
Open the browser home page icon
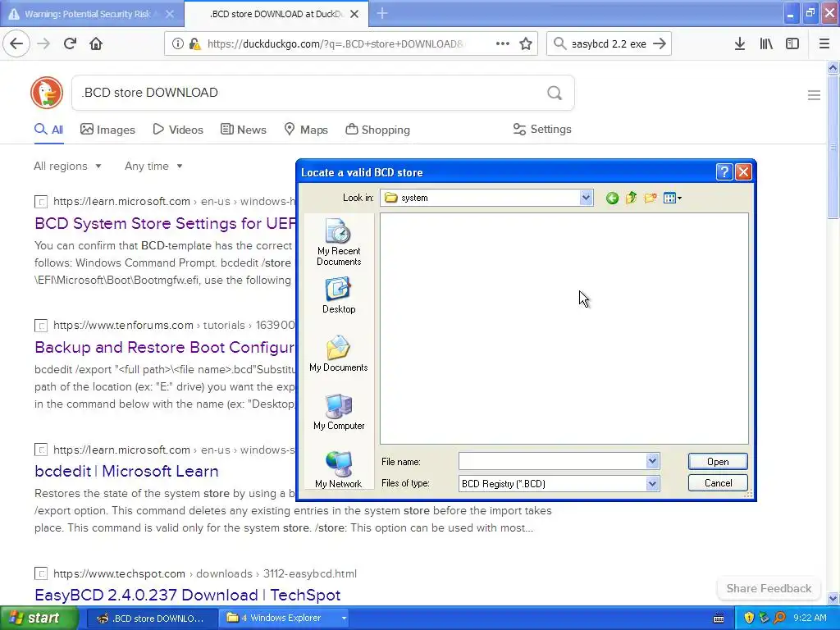coord(96,43)
